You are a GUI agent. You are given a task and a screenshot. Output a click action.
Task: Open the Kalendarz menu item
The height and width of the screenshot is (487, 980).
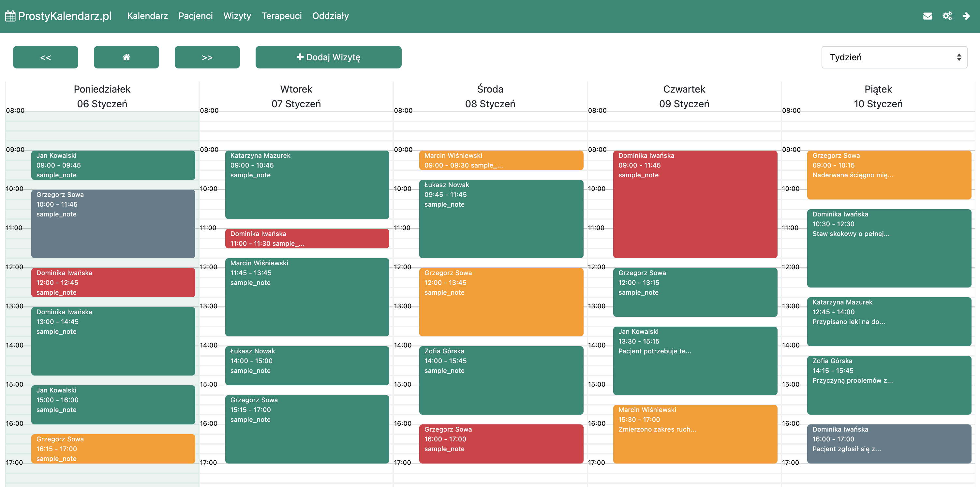[147, 16]
